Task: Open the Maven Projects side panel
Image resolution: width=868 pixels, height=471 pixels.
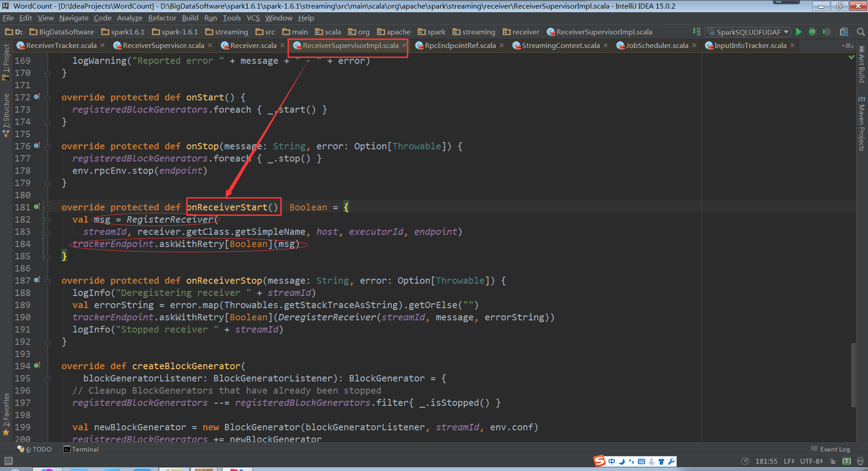Action: 862,123
